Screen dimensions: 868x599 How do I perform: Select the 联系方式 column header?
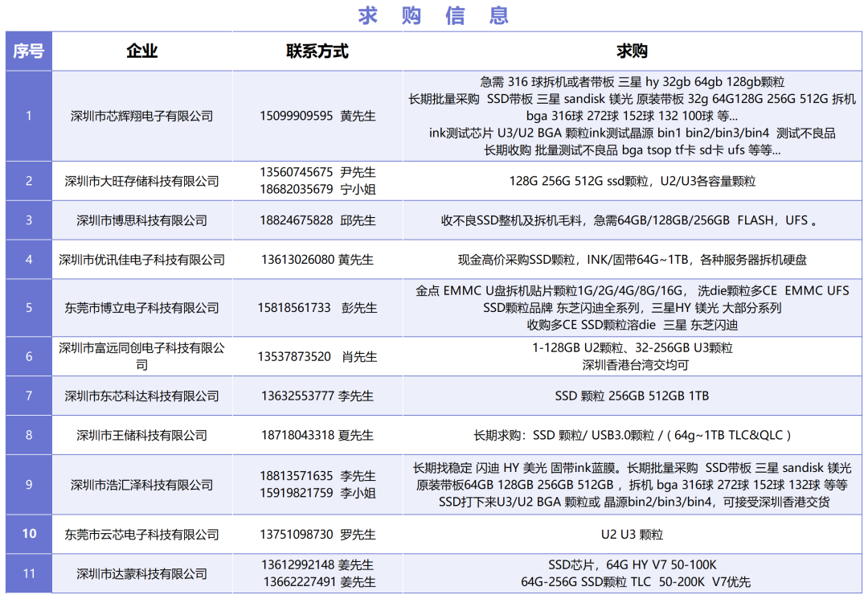coord(317,51)
